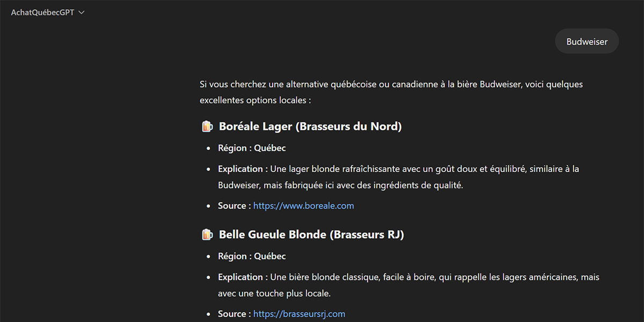Click the Source label before boreale.com
The height and width of the screenshot is (322, 644).
tap(234, 206)
